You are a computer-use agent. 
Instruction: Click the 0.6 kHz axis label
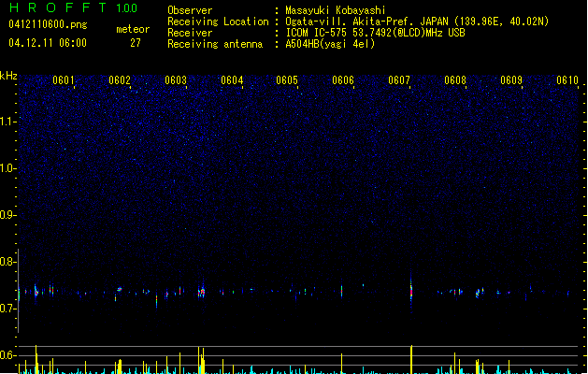click(8, 355)
